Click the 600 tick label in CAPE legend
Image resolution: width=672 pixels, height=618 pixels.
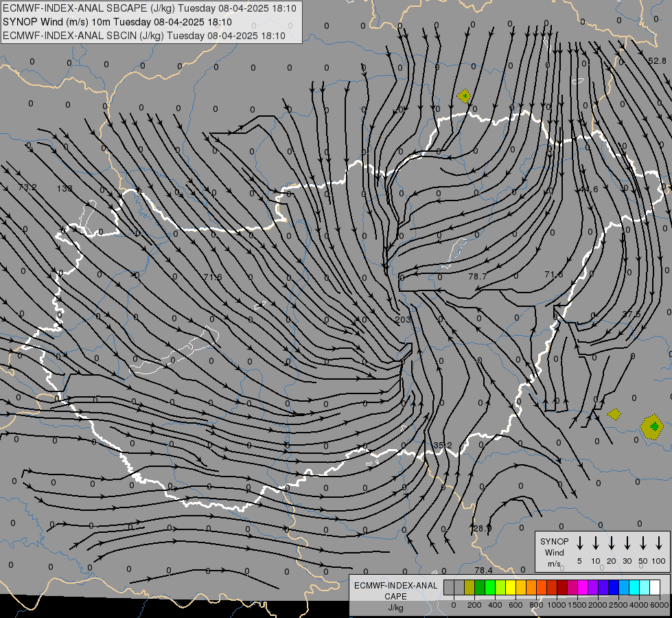(x=515, y=605)
